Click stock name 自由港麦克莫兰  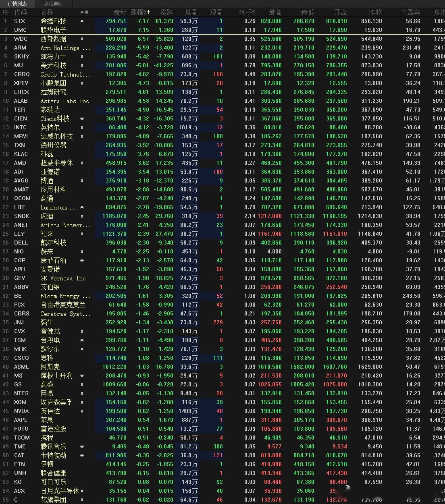pyautogui.click(x=63, y=305)
